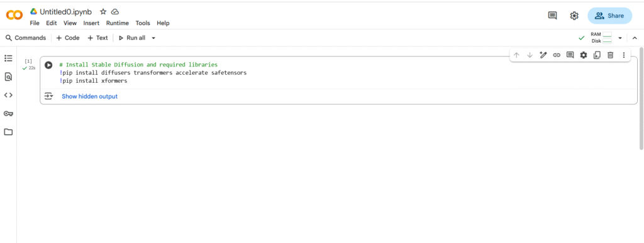Open the Tools menu
Viewport: 644px width, 243px height.
[143, 23]
